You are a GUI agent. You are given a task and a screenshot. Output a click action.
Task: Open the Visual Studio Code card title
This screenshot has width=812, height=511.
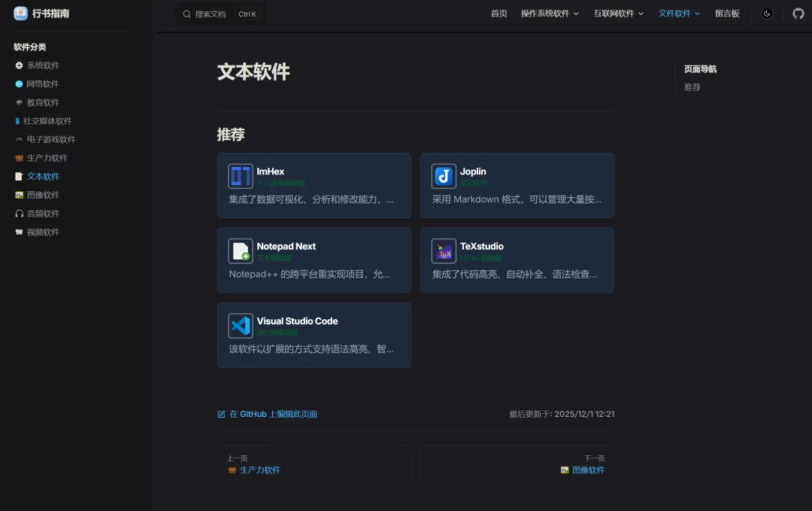(297, 321)
